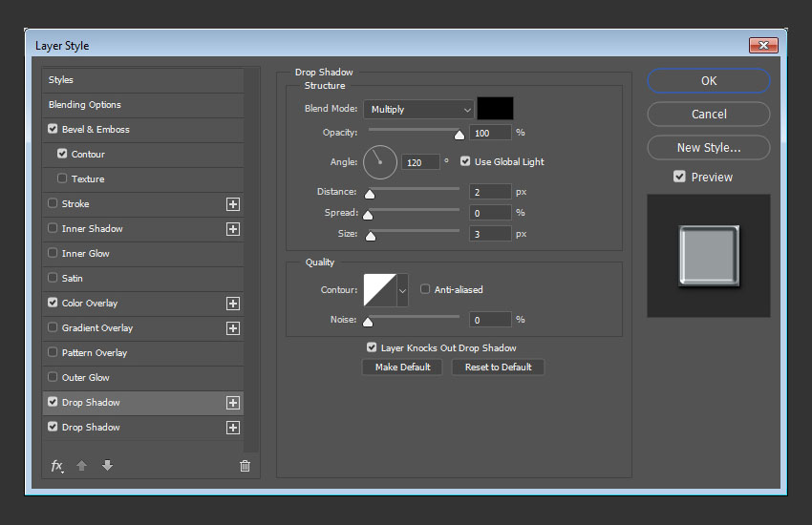Click the Make Default button
The width and height of the screenshot is (812, 525).
point(402,367)
